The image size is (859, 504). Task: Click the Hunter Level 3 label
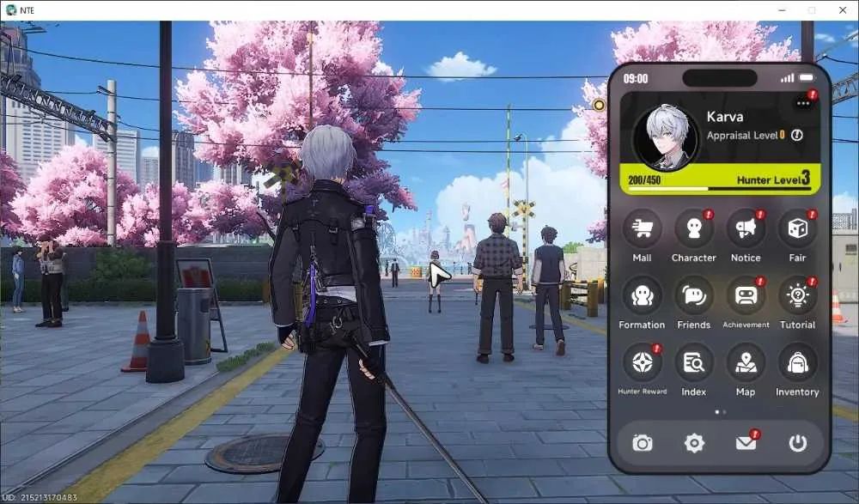click(774, 179)
